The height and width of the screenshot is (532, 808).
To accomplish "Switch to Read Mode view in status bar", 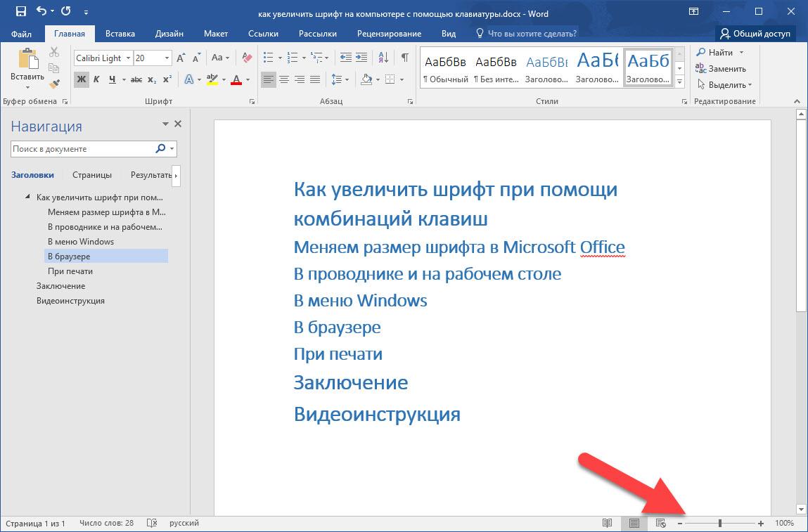I will click(608, 524).
